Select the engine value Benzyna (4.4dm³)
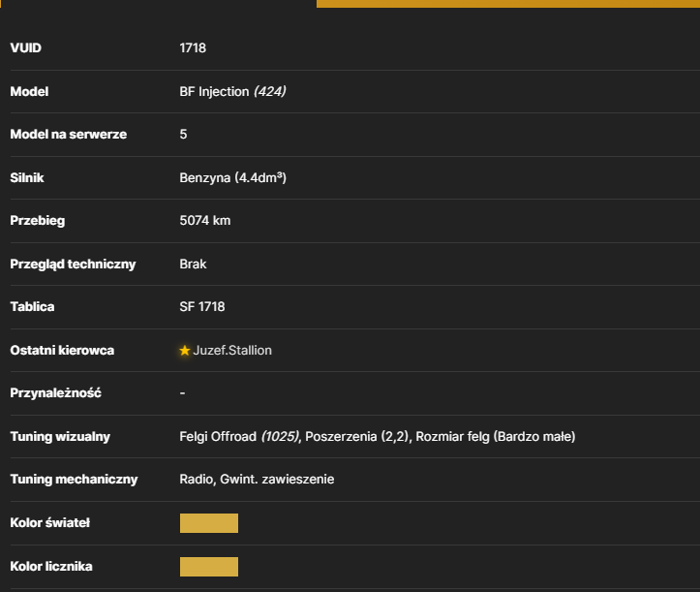Viewport: 700px width, 592px height. (x=232, y=178)
